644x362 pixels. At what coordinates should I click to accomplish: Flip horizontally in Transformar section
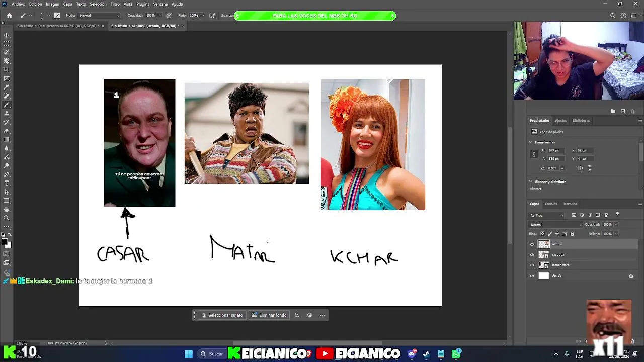pyautogui.click(x=581, y=168)
